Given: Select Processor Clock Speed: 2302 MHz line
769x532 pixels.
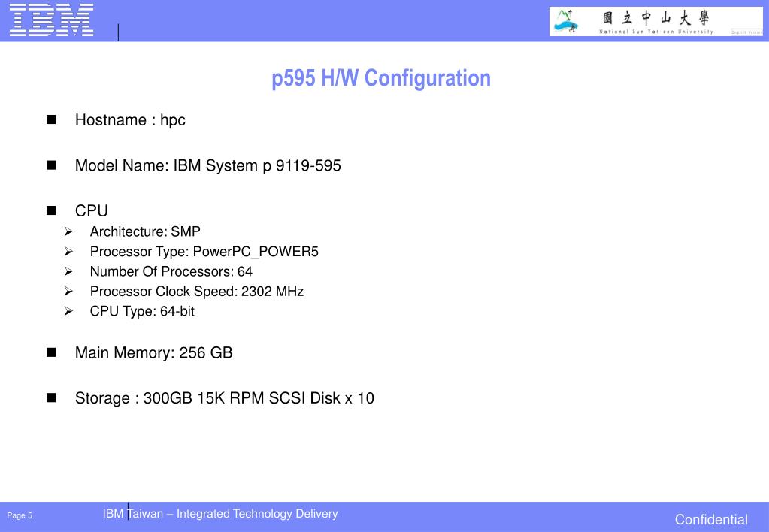Looking at the screenshot, I should pyautogui.click(x=197, y=292).
